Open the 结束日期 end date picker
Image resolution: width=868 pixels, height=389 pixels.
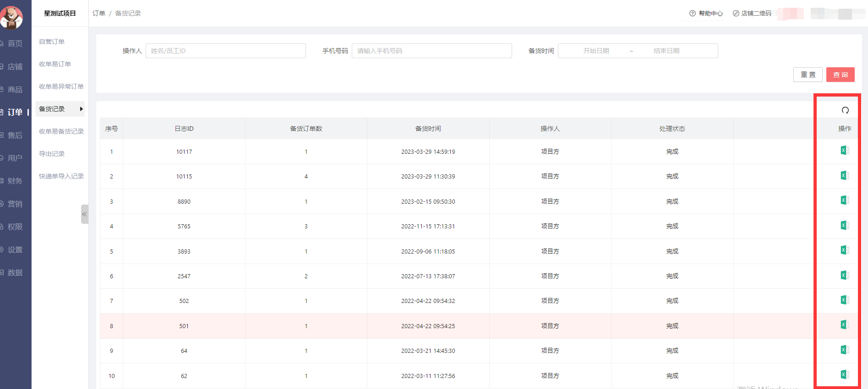(x=666, y=51)
